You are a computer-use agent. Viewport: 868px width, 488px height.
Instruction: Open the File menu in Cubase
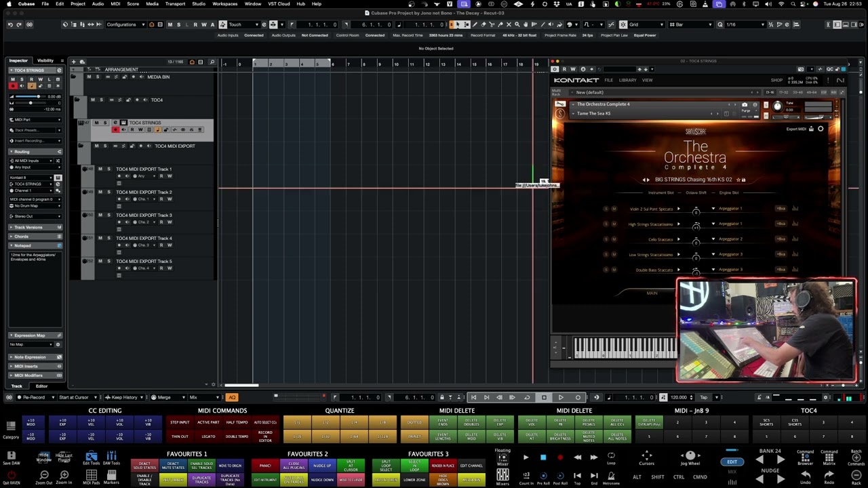click(45, 3)
